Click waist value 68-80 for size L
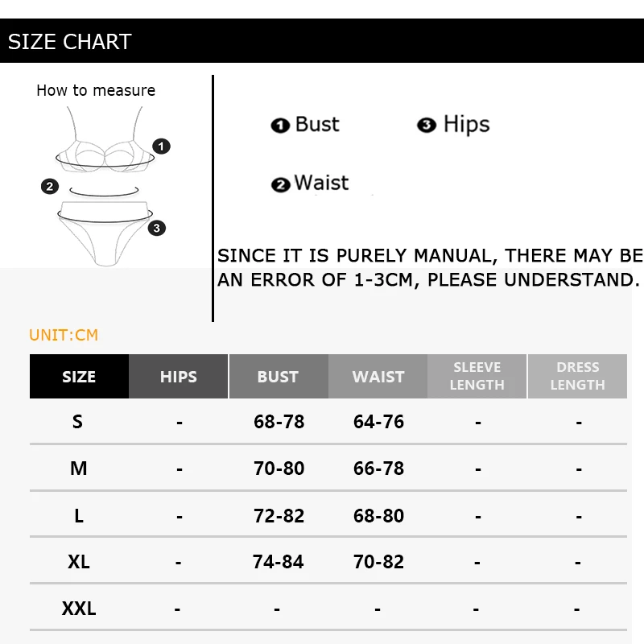Screen dimensions: 644x644 [x=378, y=515]
